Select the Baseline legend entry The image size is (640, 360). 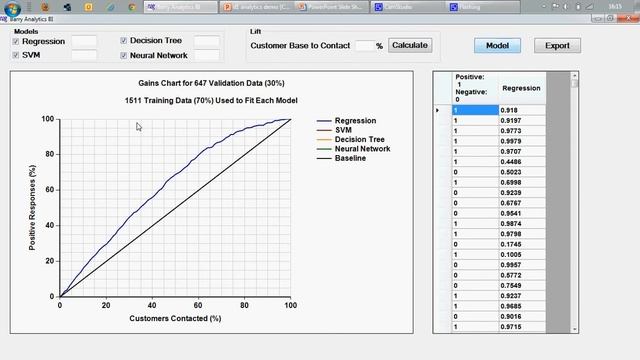coord(341,158)
